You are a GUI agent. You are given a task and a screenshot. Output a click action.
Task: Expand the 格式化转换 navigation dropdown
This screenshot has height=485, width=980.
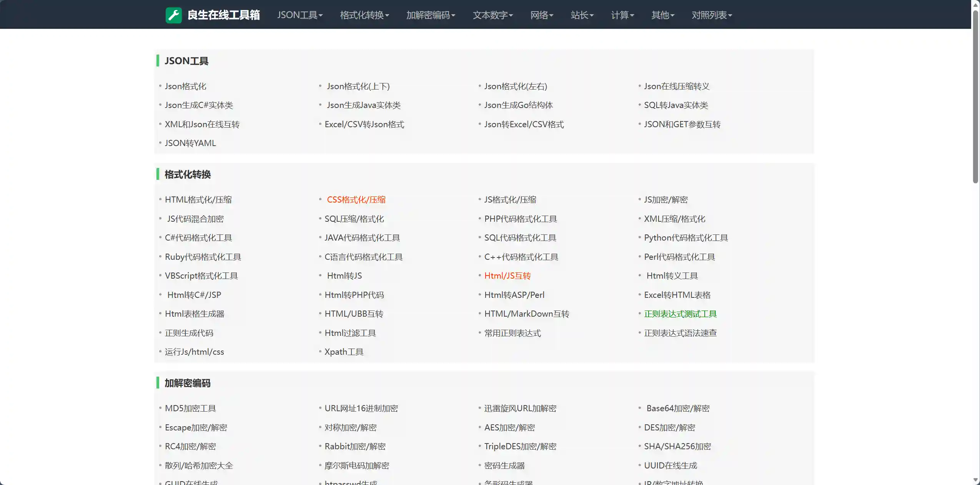(x=364, y=15)
